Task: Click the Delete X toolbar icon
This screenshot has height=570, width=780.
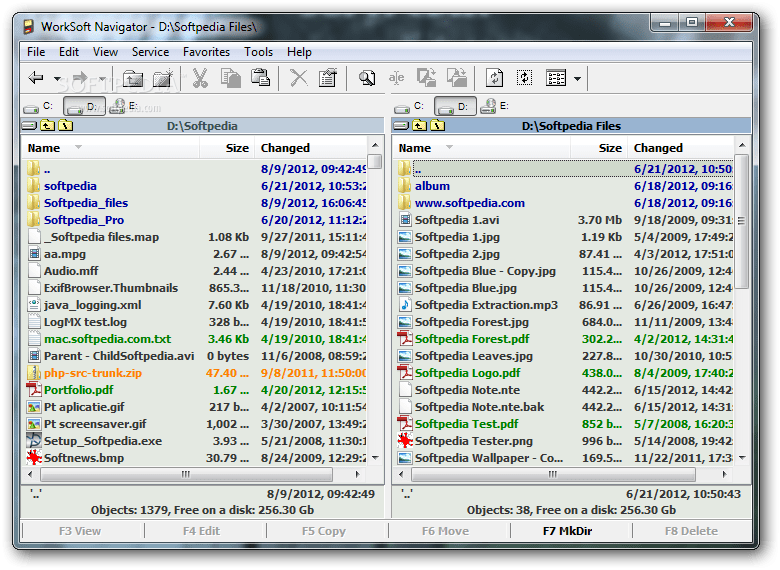Action: point(298,78)
